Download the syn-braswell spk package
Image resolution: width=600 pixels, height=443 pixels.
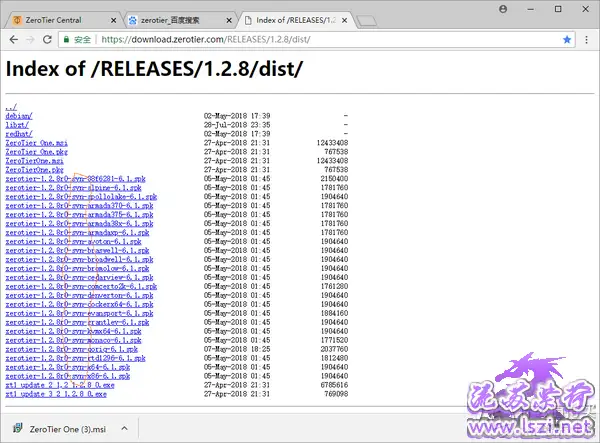tap(77, 251)
